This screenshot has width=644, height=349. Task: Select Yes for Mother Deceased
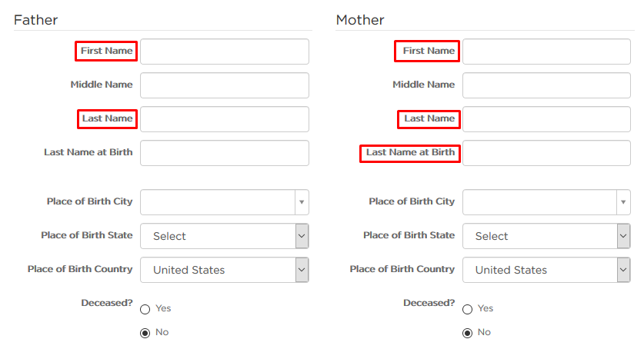[x=467, y=309]
